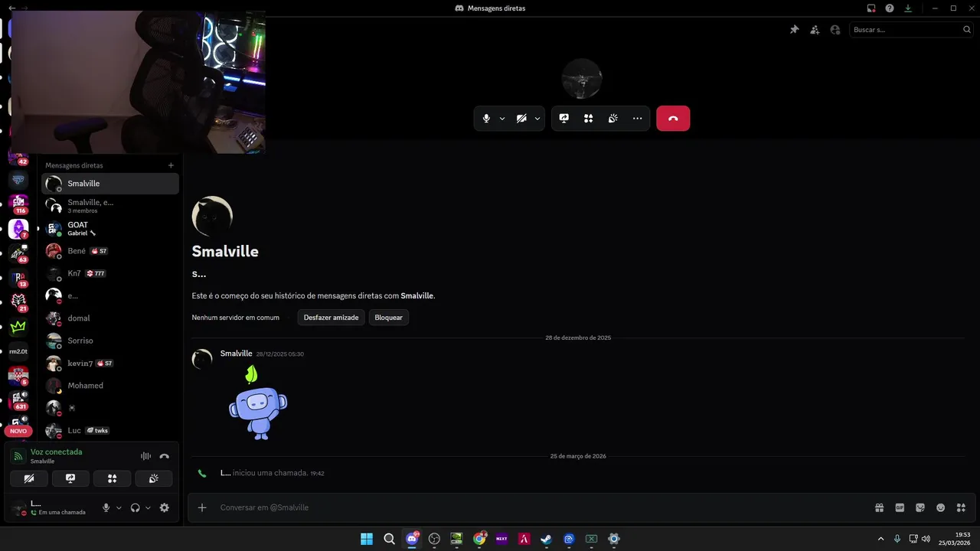Open headphone output arrow in user panel

[148, 507]
